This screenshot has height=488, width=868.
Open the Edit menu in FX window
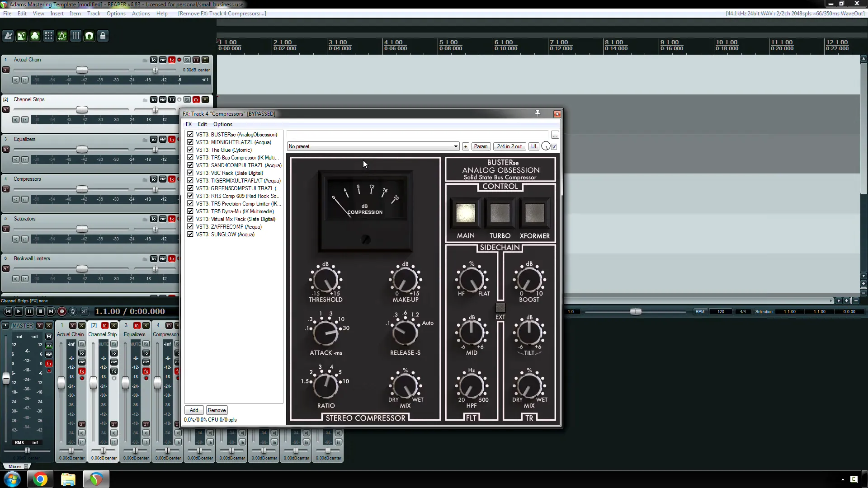[203, 124]
